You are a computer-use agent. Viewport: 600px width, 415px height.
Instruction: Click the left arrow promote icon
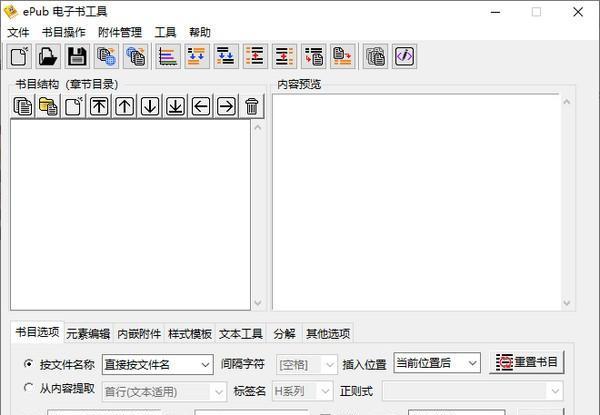201,106
